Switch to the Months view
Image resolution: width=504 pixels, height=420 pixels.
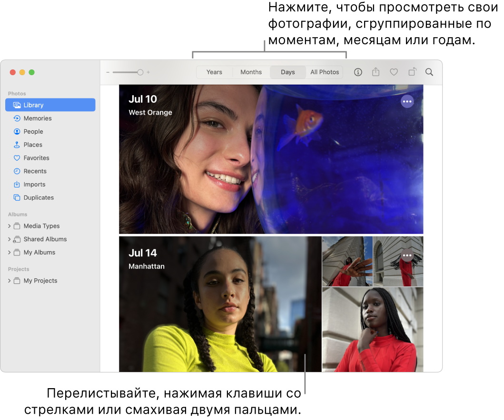[251, 72]
